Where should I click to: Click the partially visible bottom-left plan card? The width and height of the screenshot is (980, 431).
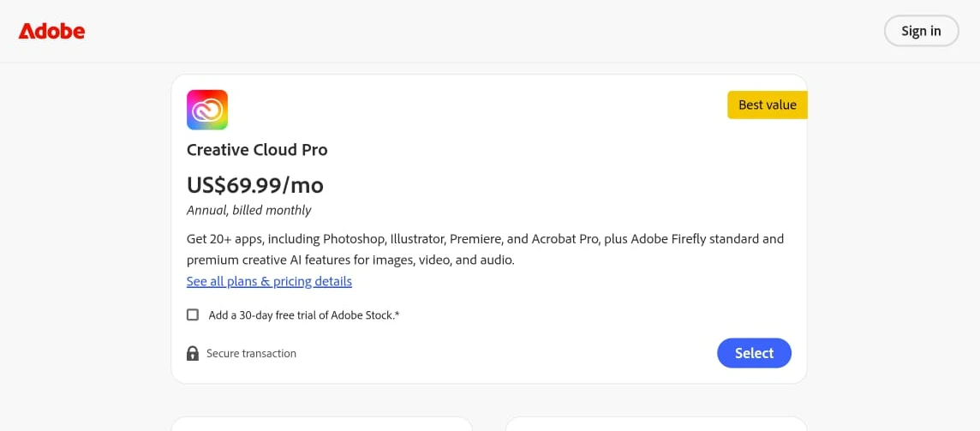coord(321,423)
